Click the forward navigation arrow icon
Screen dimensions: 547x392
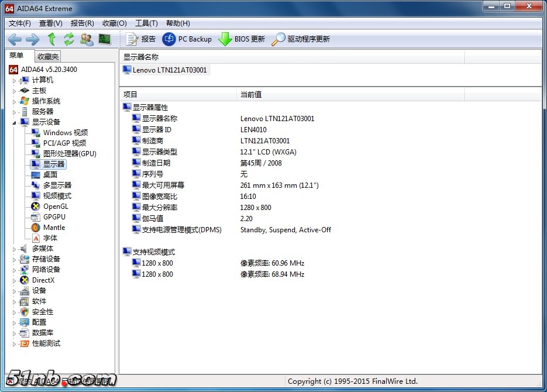click(x=33, y=39)
